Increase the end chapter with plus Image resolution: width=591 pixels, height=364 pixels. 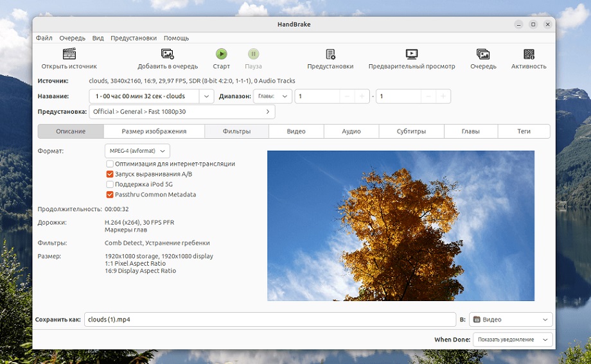[x=443, y=96]
